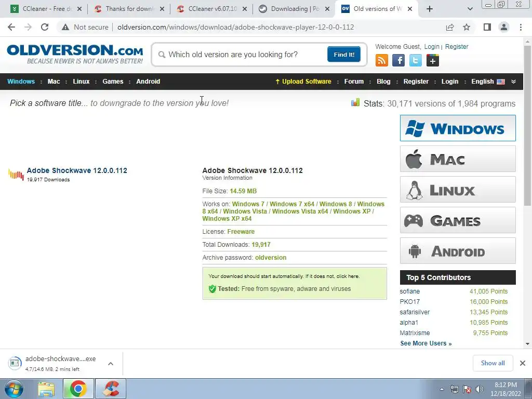The image size is (532, 399).
Task: Click the Chrome taskbar icon
Action: pos(78,389)
